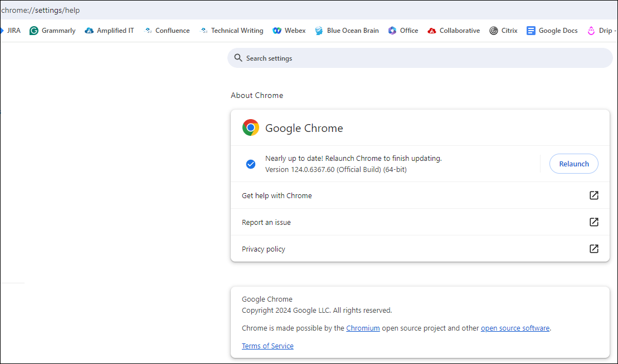Click the external link icon beside Privacy policy

593,249
